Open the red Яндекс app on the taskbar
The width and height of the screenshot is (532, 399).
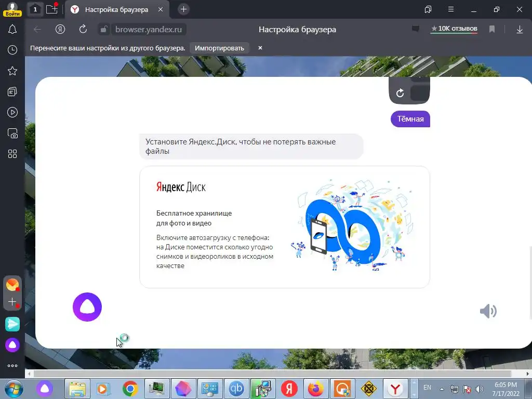click(289, 389)
